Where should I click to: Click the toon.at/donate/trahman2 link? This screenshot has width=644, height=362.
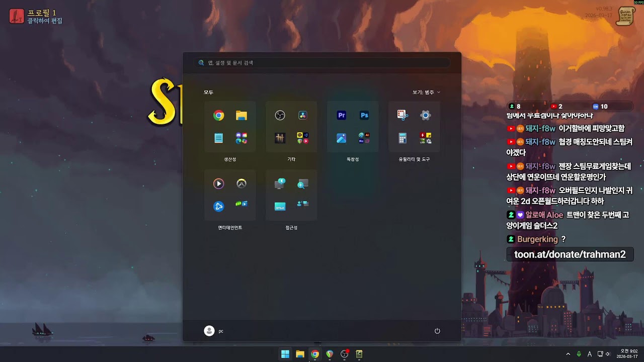[x=570, y=254]
